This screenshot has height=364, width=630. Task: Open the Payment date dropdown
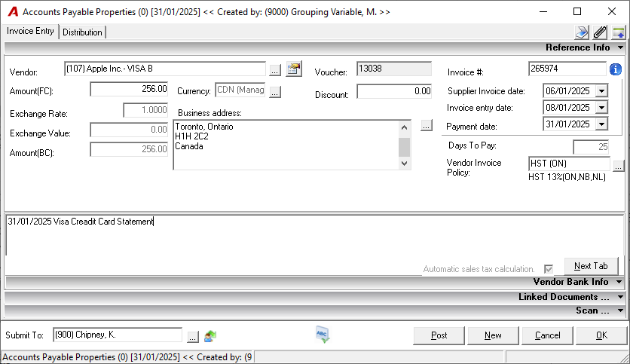[601, 124]
